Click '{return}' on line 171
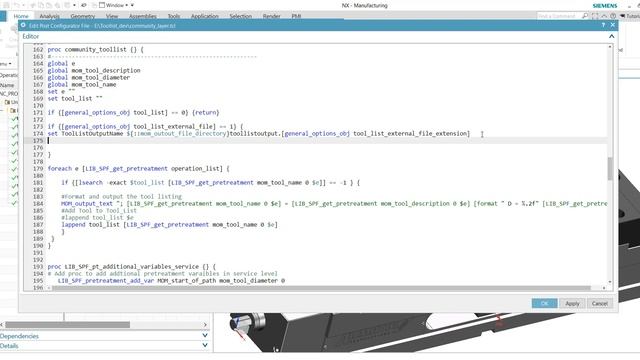Image resolution: width=640 pixels, height=360 pixels. pyautogui.click(x=205, y=112)
